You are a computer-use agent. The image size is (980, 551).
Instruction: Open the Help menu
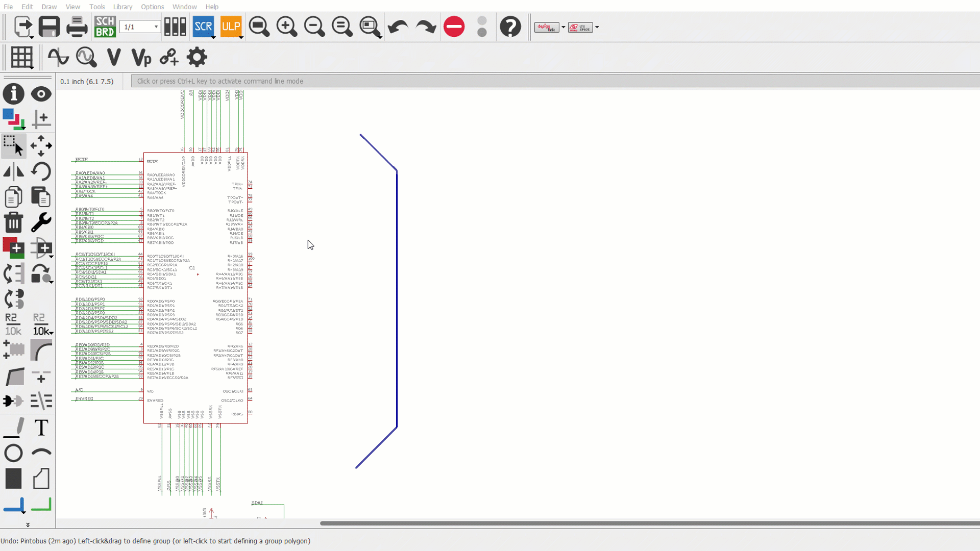pyautogui.click(x=212, y=7)
